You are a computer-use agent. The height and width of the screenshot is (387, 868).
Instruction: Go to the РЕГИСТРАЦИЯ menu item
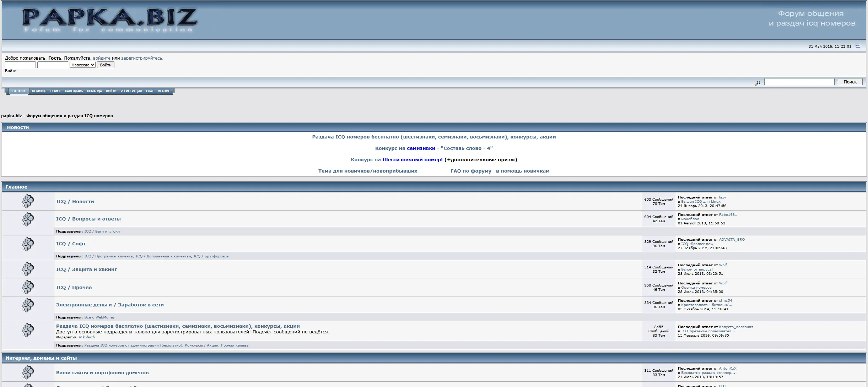131,91
